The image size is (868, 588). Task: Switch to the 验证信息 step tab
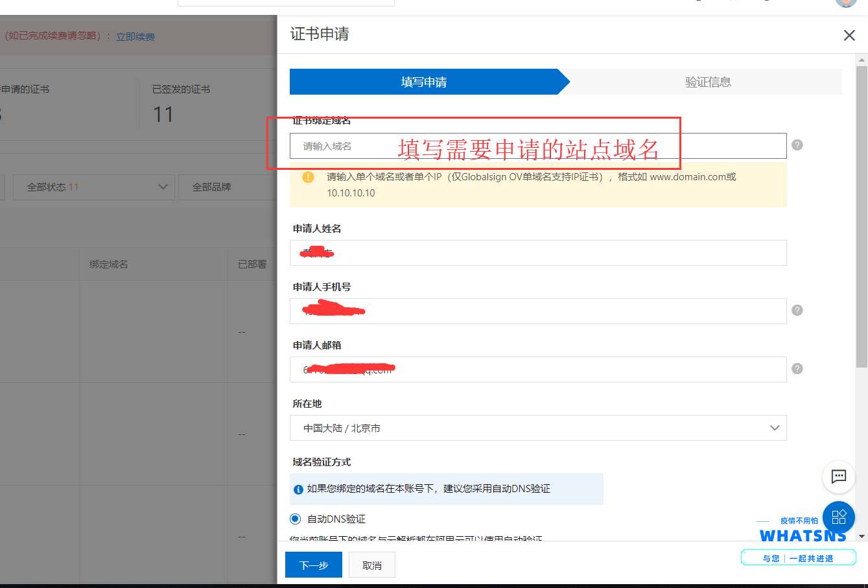pyautogui.click(x=708, y=82)
